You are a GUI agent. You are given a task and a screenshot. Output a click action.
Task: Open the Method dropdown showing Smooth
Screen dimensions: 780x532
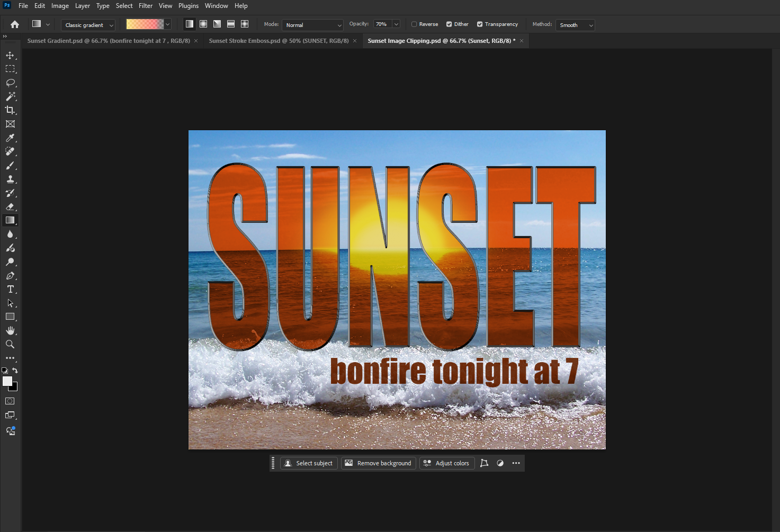tap(575, 24)
